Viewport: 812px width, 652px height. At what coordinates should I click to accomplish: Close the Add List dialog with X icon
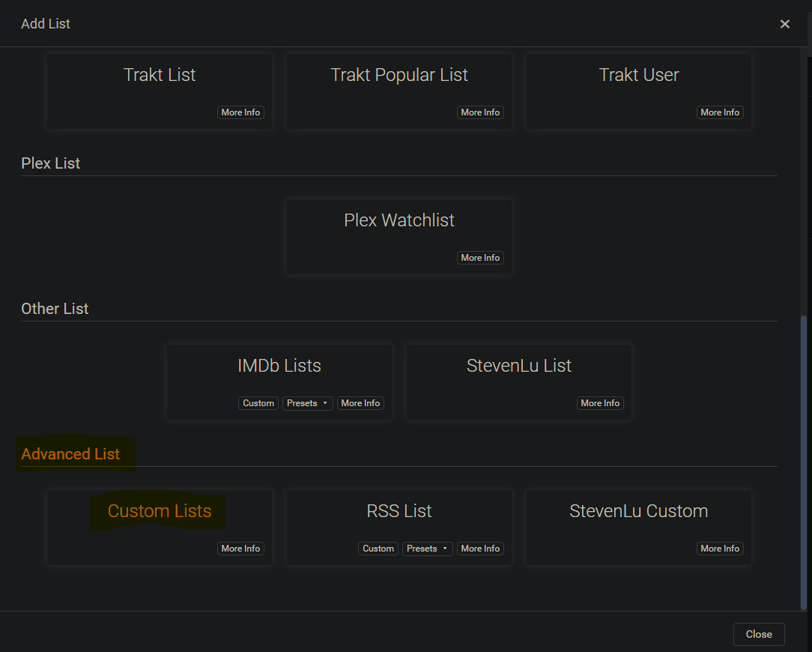[784, 24]
